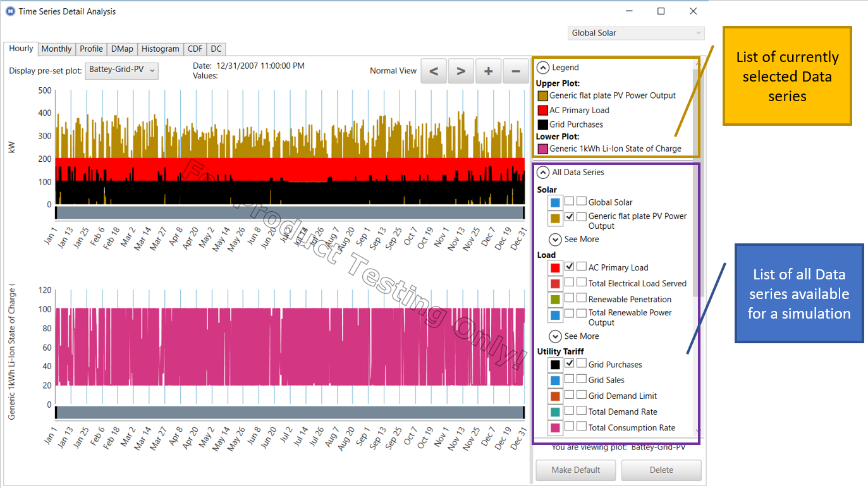Collapse the All Data Series chevron
This screenshot has height=488, width=868.
[x=543, y=172]
